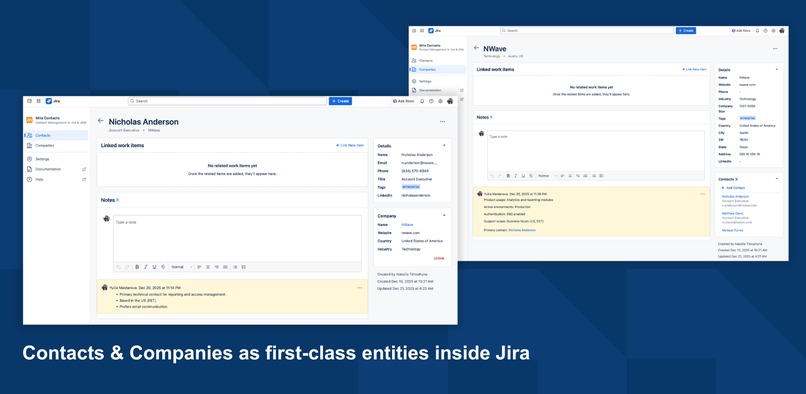Viewport: 806px width, 394px height.
Task: Select Companies in NWave window sidebar
Action: pos(437,69)
